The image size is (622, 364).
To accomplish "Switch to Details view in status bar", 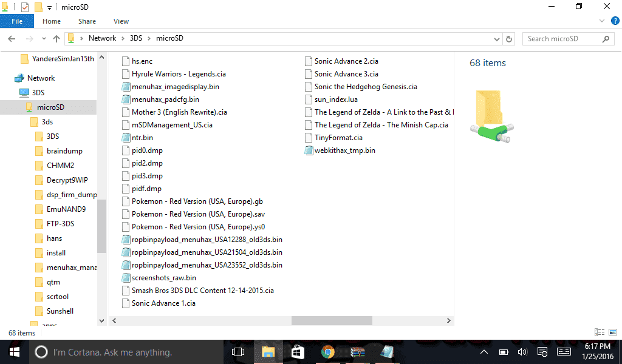I will [x=600, y=332].
